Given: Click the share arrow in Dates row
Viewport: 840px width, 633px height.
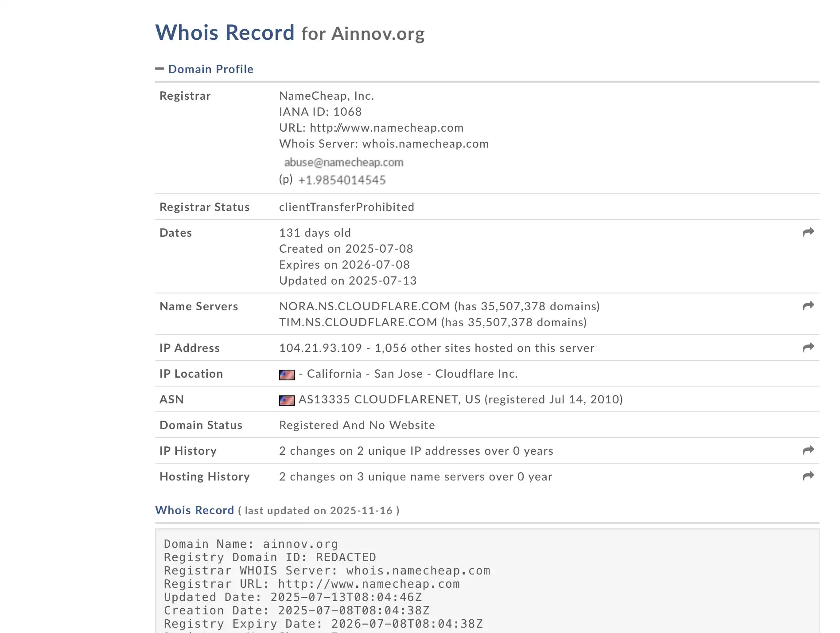Looking at the screenshot, I should point(808,232).
